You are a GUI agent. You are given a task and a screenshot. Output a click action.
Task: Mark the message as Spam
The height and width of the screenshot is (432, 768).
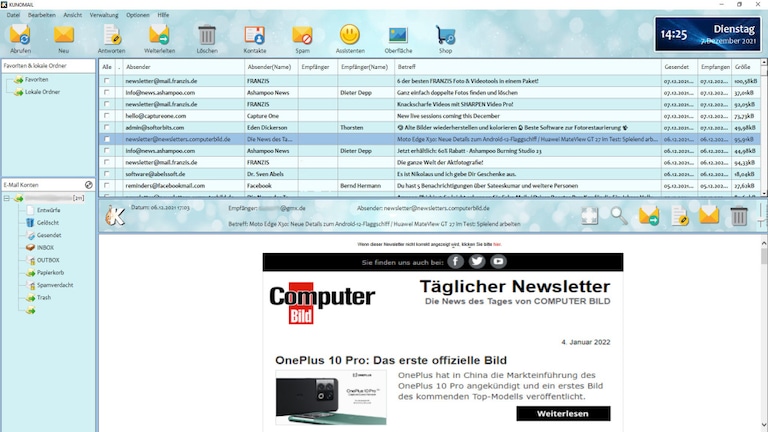point(302,37)
